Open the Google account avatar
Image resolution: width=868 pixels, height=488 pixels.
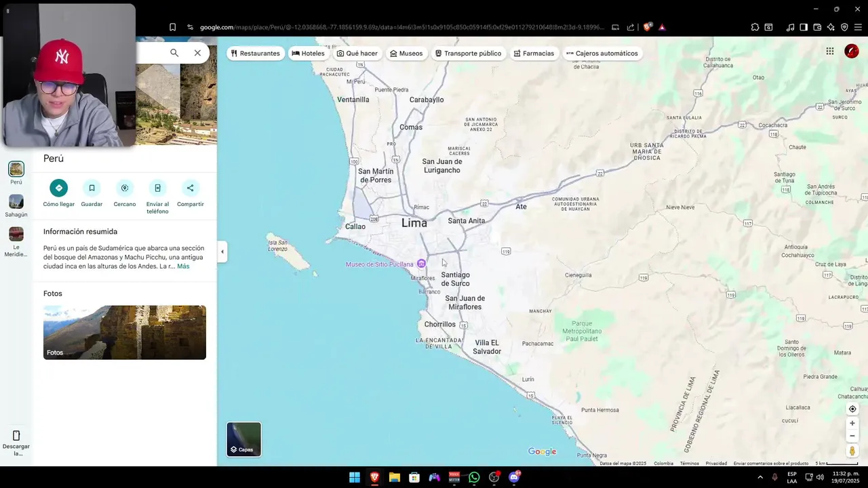pos(852,51)
